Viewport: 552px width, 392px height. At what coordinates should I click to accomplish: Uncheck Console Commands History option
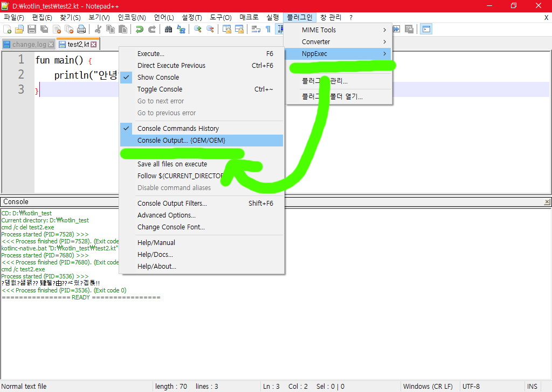pyautogui.click(x=202, y=128)
